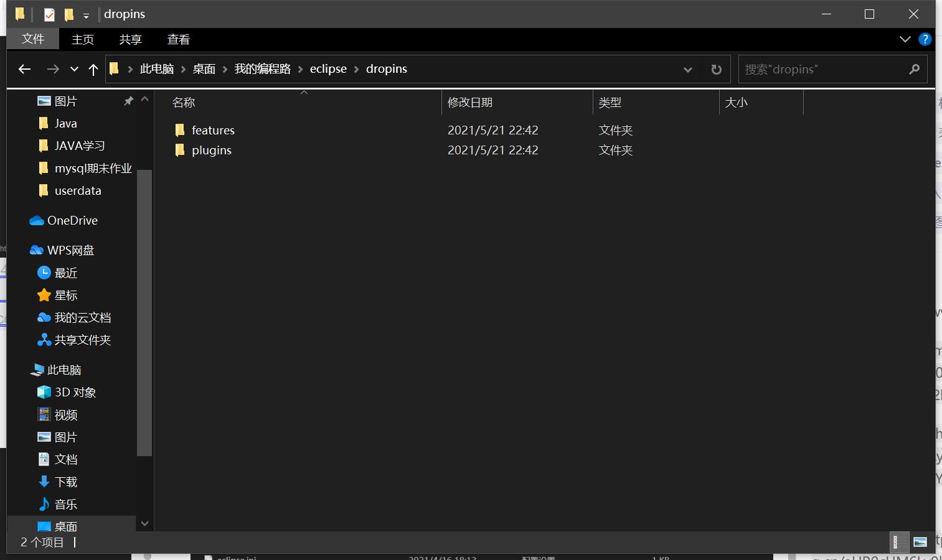
Task: Open 图片 under 此电脑
Action: 66,437
